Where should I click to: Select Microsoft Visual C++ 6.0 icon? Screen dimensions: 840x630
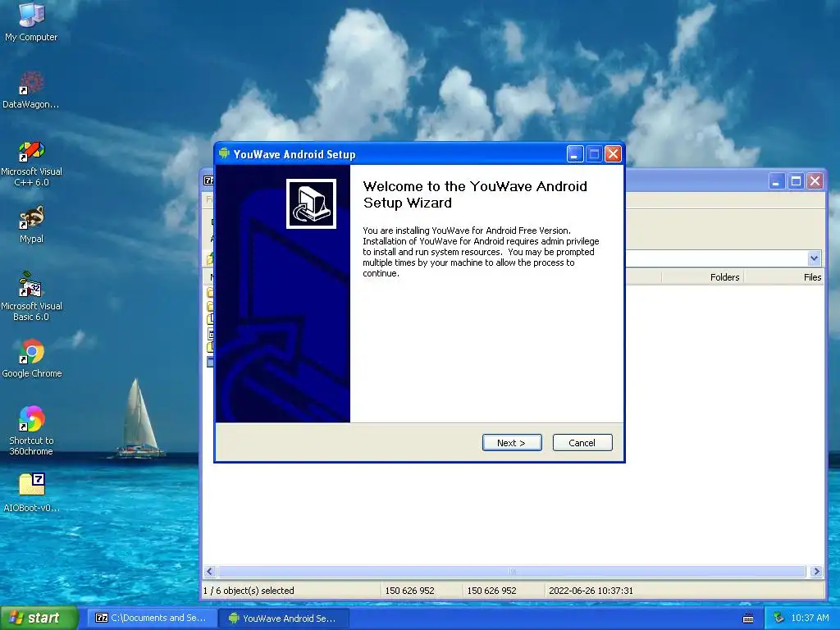pyautogui.click(x=31, y=163)
